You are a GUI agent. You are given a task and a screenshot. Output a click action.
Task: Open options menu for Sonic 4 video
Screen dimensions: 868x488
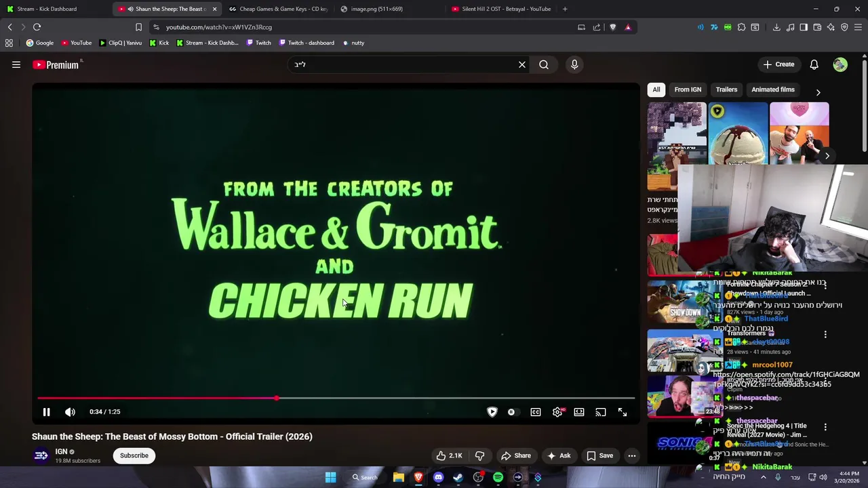pyautogui.click(x=825, y=427)
